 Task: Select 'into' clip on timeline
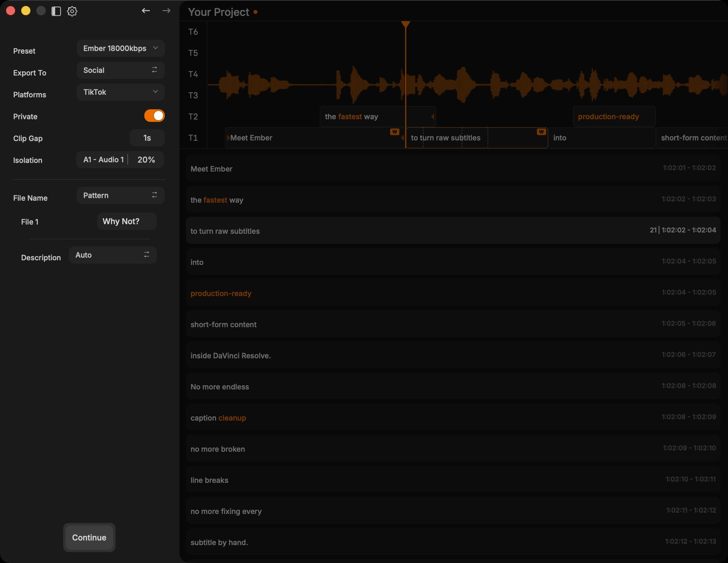602,137
